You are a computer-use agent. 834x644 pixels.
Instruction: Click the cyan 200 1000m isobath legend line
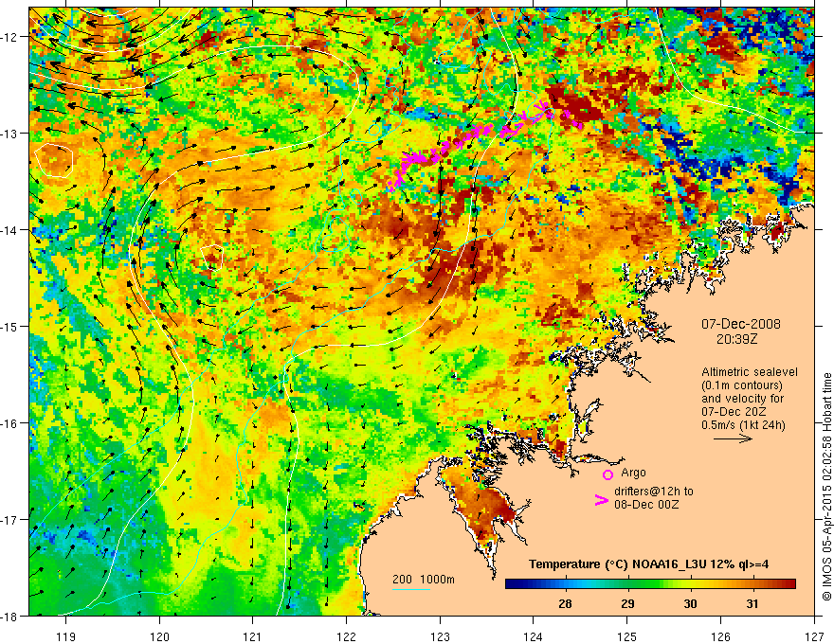pos(410,589)
